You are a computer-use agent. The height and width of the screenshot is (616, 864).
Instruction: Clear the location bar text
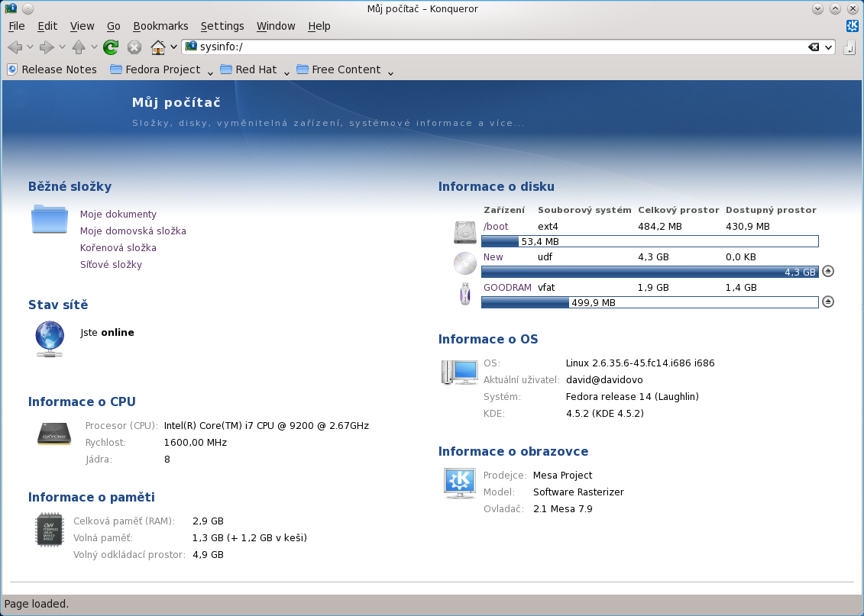pos(814,47)
